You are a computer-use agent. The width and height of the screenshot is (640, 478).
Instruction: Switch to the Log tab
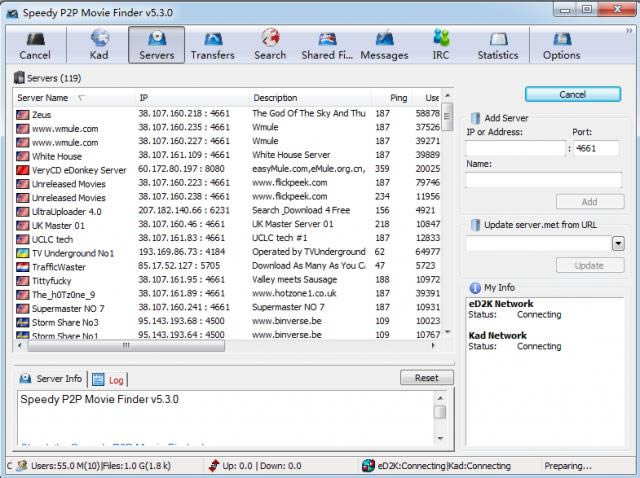coord(108,380)
